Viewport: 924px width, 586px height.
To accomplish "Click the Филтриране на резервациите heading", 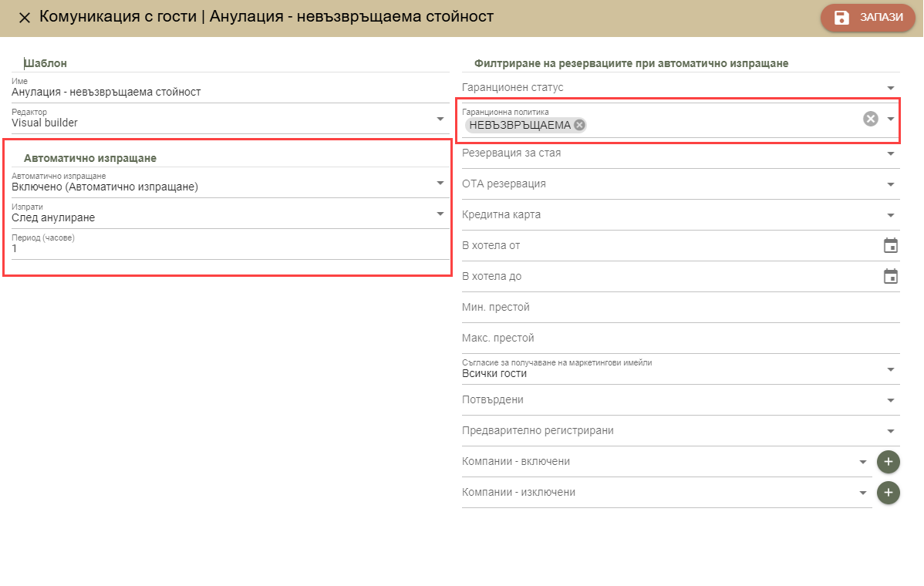I will [631, 63].
